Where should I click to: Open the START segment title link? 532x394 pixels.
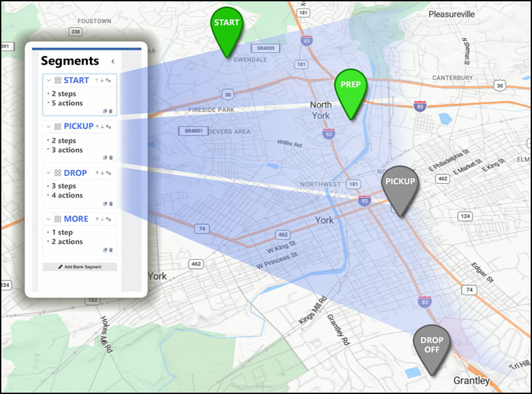(x=76, y=81)
